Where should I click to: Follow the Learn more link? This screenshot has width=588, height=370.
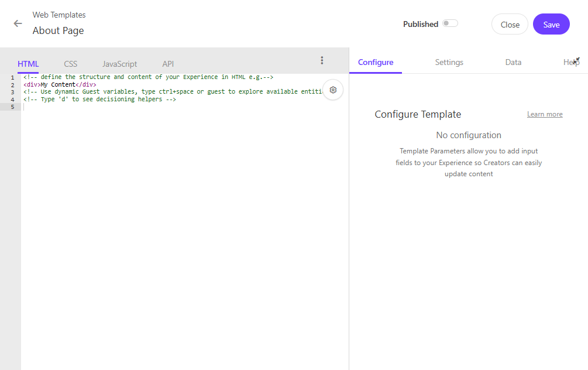coord(544,114)
